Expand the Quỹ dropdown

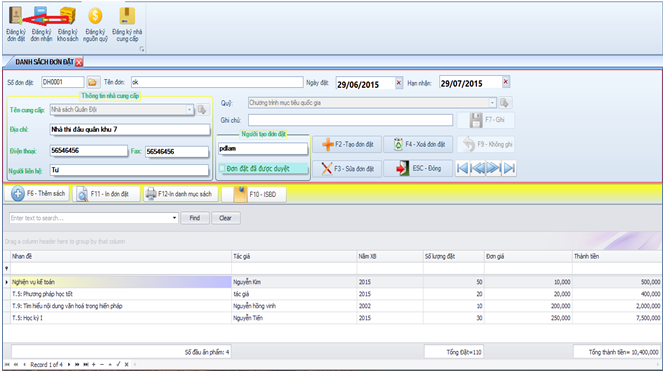click(492, 103)
